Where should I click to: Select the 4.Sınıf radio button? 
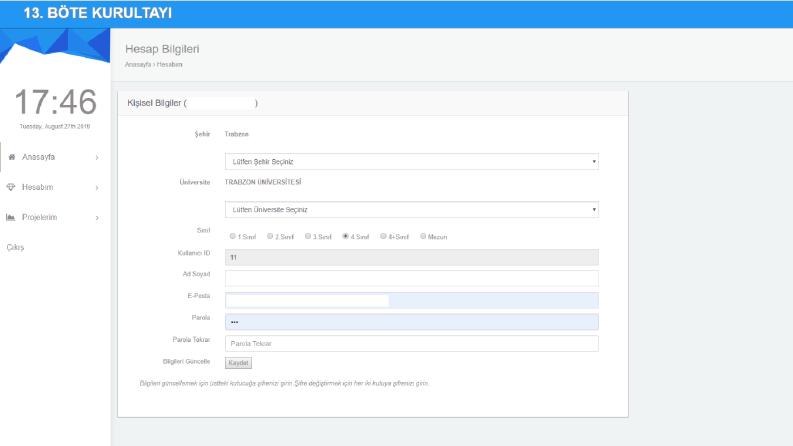pos(345,236)
